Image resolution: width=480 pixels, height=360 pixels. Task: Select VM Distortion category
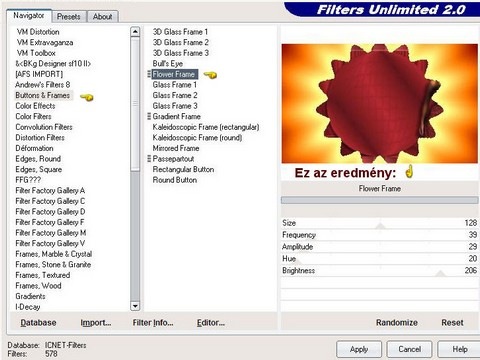pos(38,32)
